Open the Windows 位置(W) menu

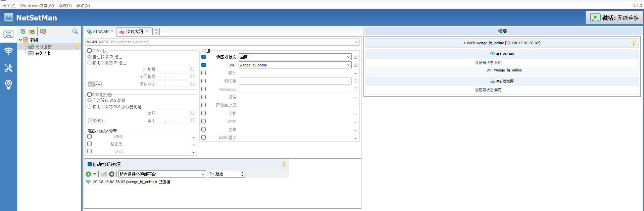(37, 6)
